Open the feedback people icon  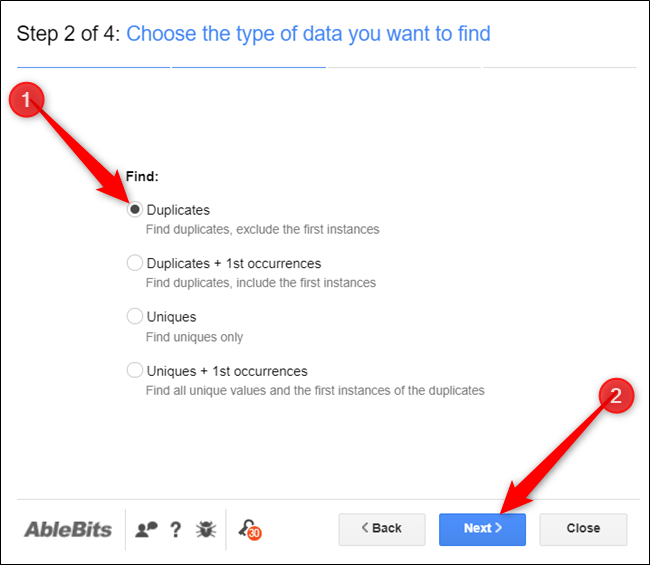[146, 529]
